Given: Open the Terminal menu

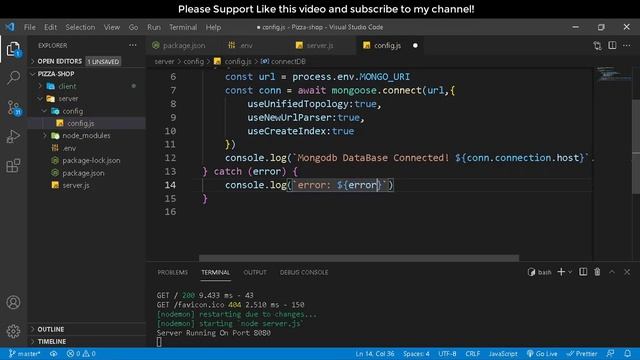Looking at the screenshot, I should click(183, 27).
